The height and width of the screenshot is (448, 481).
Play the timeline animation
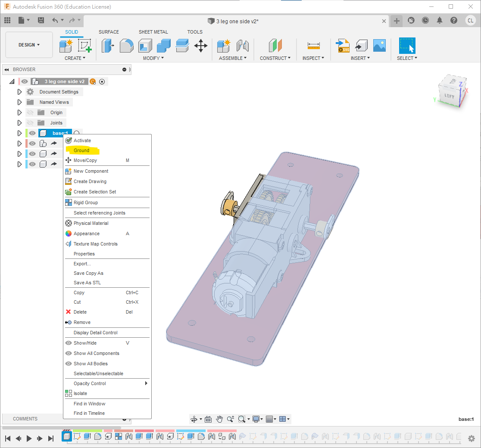29,438
